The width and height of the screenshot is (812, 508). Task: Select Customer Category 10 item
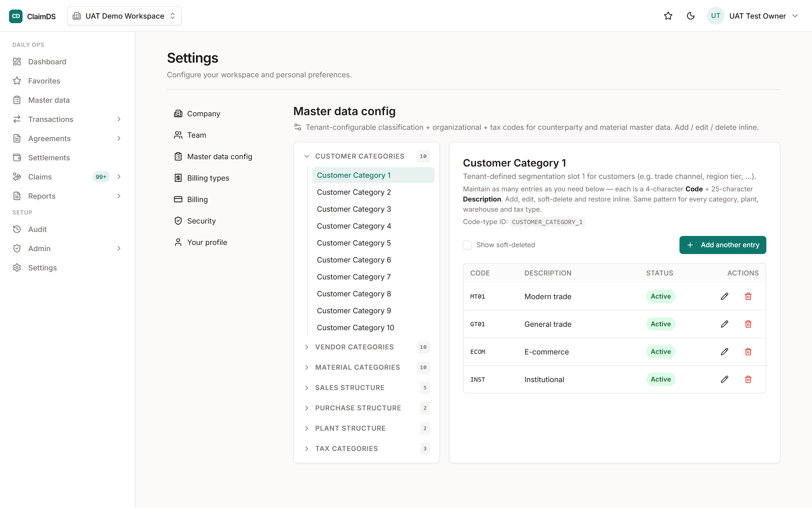(x=373, y=328)
